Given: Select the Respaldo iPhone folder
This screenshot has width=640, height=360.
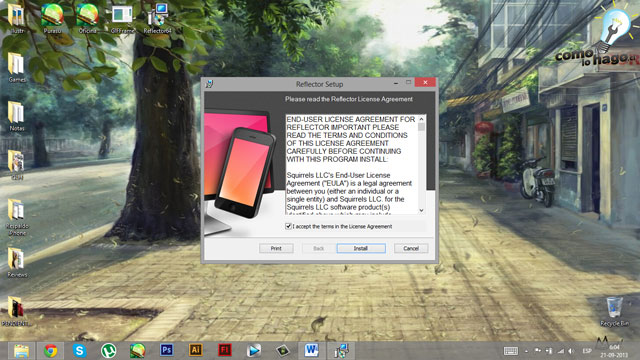Looking at the screenshot, I should (x=17, y=218).
